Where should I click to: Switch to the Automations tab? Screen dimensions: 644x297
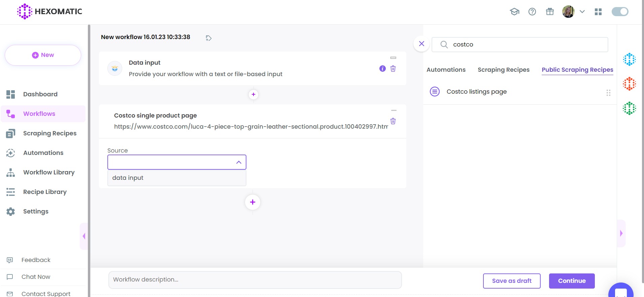[x=446, y=70]
